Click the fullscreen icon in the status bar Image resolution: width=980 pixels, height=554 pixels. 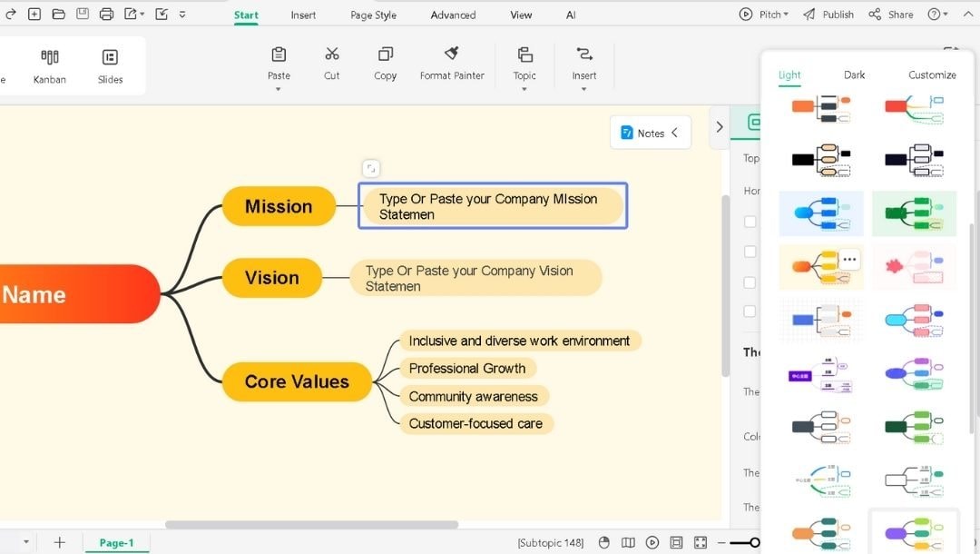tap(701, 541)
